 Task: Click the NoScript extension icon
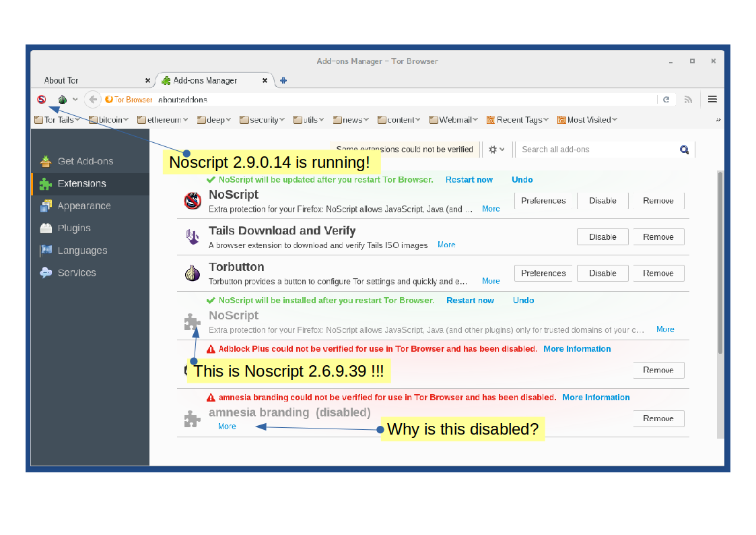click(x=193, y=201)
